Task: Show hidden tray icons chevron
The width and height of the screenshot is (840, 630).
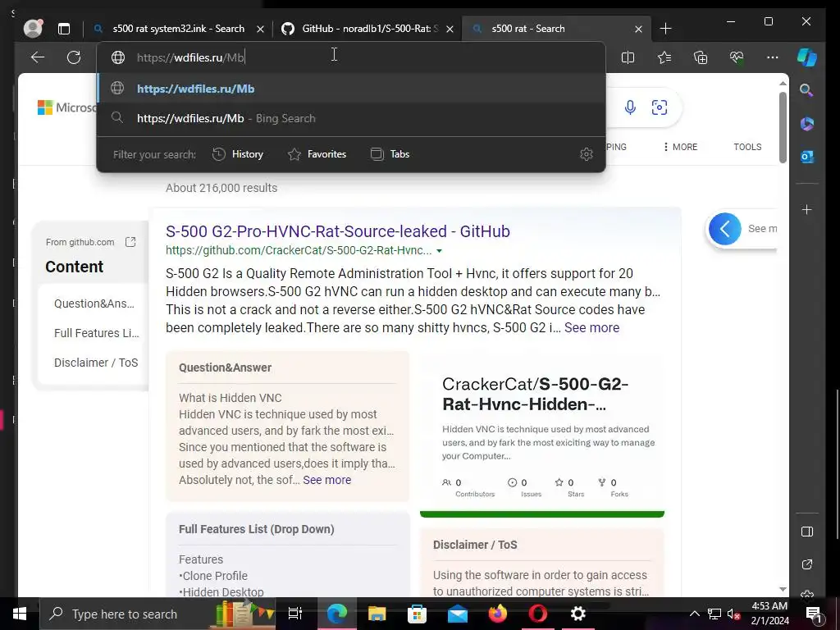Action: [x=694, y=614]
